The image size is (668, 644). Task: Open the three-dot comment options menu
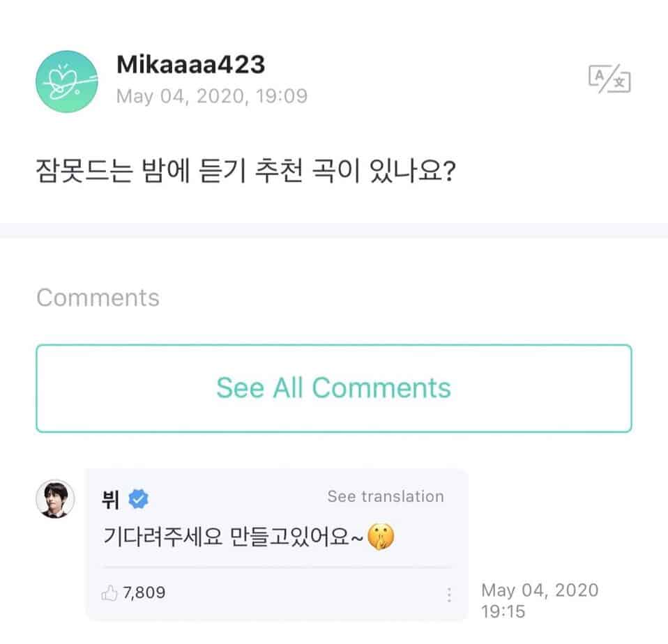click(x=449, y=595)
